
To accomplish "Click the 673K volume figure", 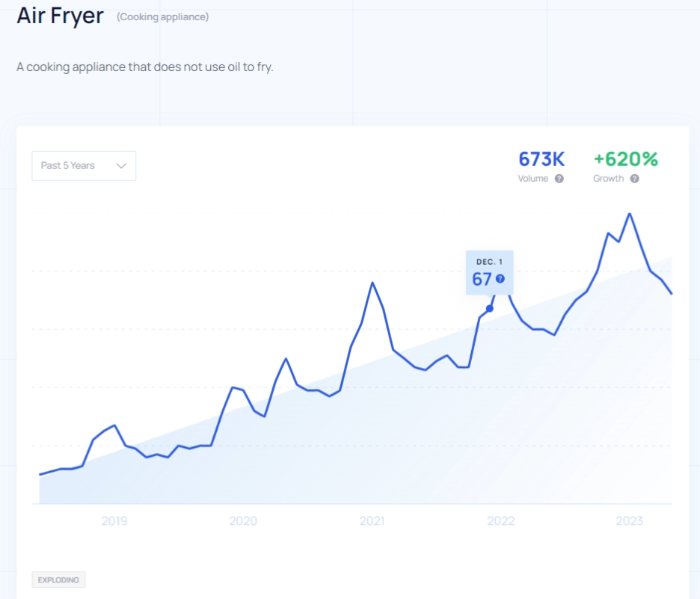I will [541, 159].
